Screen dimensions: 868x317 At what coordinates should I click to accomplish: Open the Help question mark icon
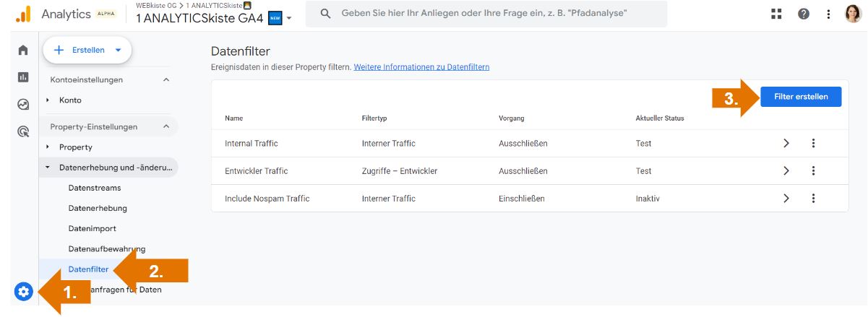tap(804, 14)
